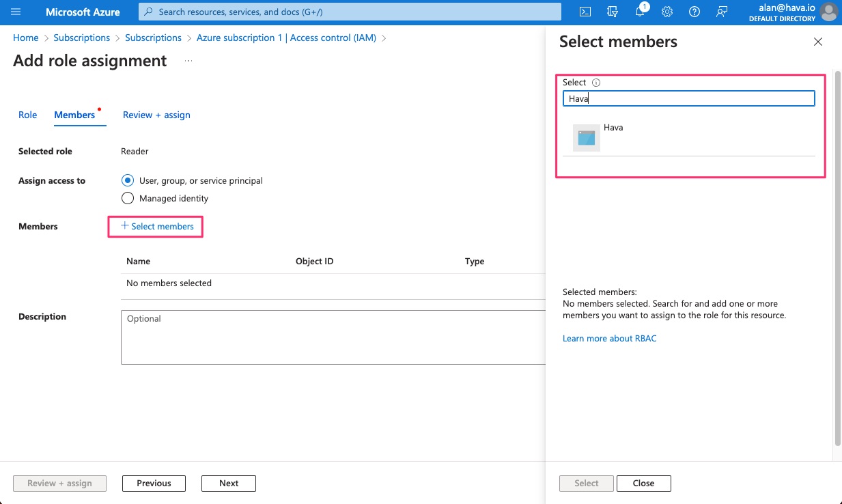Image resolution: width=842 pixels, height=504 pixels.
Task: Click the + Select members link
Action: pos(157,227)
